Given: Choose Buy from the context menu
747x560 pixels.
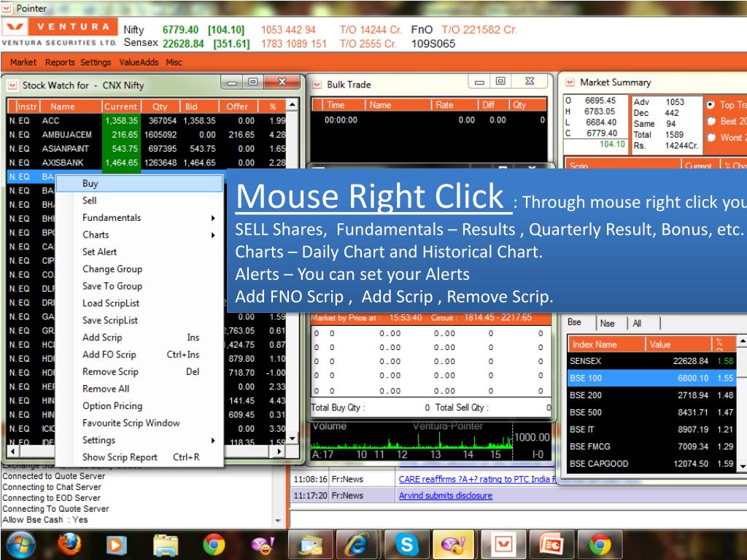Looking at the screenshot, I should (x=139, y=183).
